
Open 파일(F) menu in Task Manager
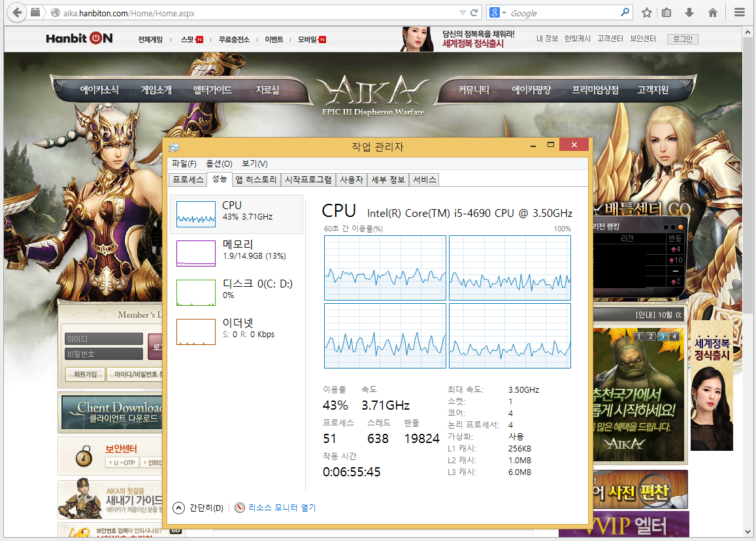pos(184,164)
